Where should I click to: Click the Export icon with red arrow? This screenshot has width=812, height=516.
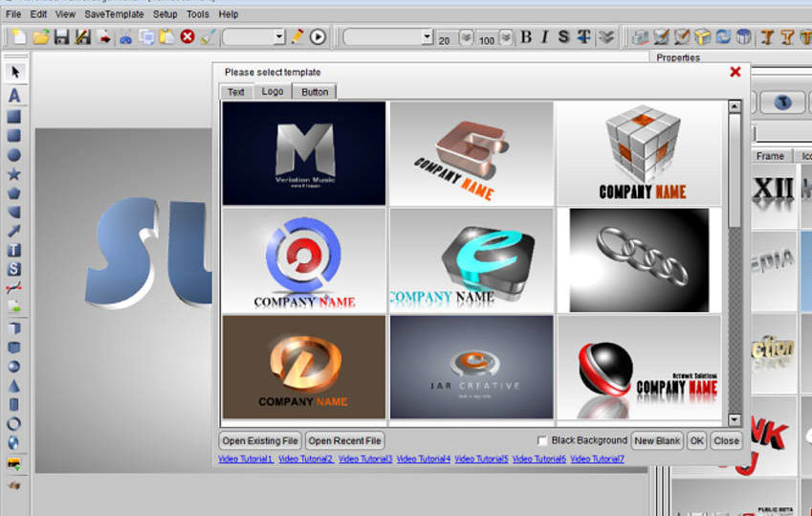pos(104,36)
